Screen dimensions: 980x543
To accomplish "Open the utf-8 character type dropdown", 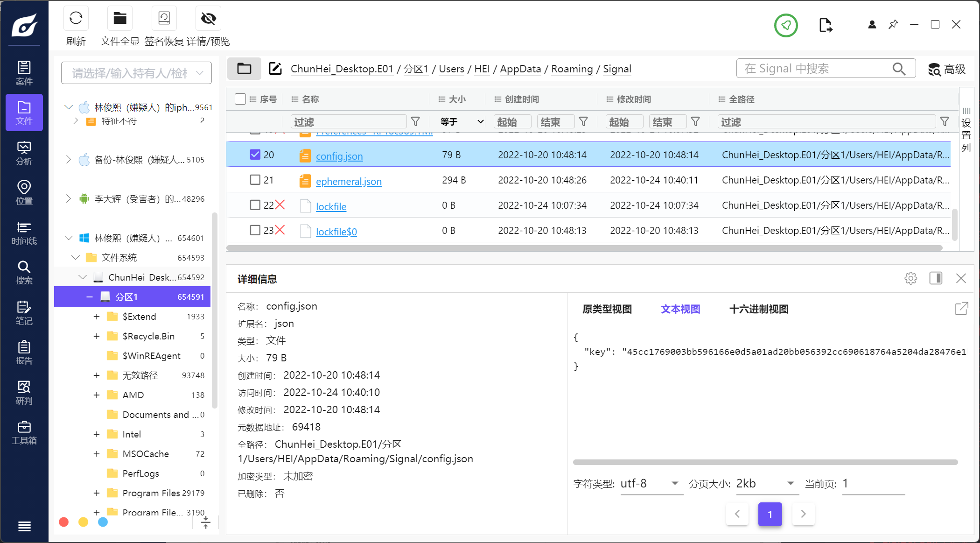I will click(651, 483).
